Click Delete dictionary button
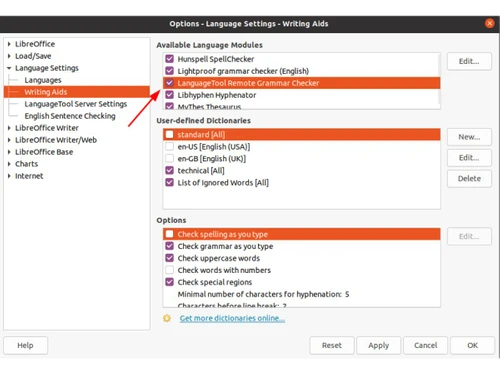This screenshot has height=375, width=500. pyautogui.click(x=469, y=179)
